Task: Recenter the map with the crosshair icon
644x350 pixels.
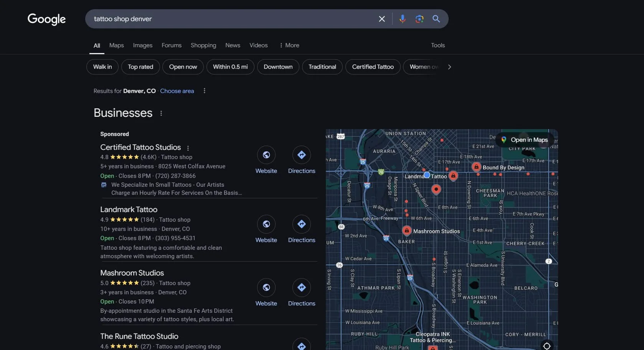Action: click(547, 345)
